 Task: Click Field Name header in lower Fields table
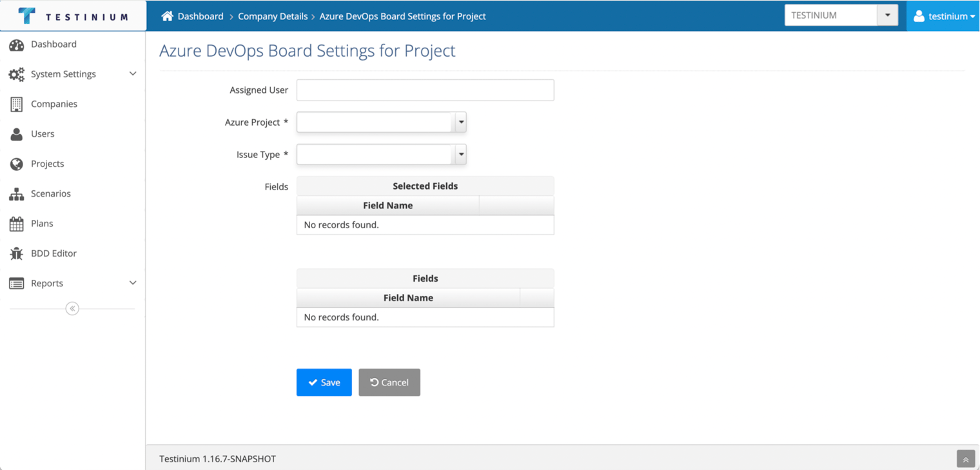coord(408,298)
